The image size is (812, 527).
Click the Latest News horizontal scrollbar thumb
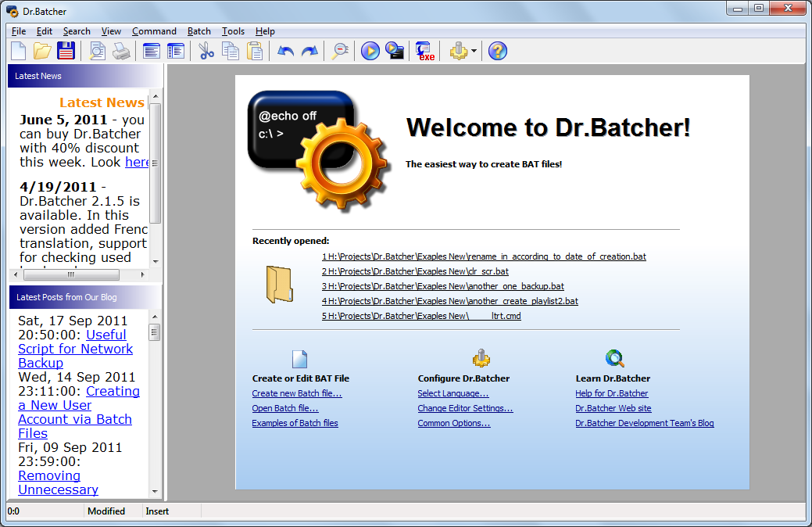pos(71,274)
